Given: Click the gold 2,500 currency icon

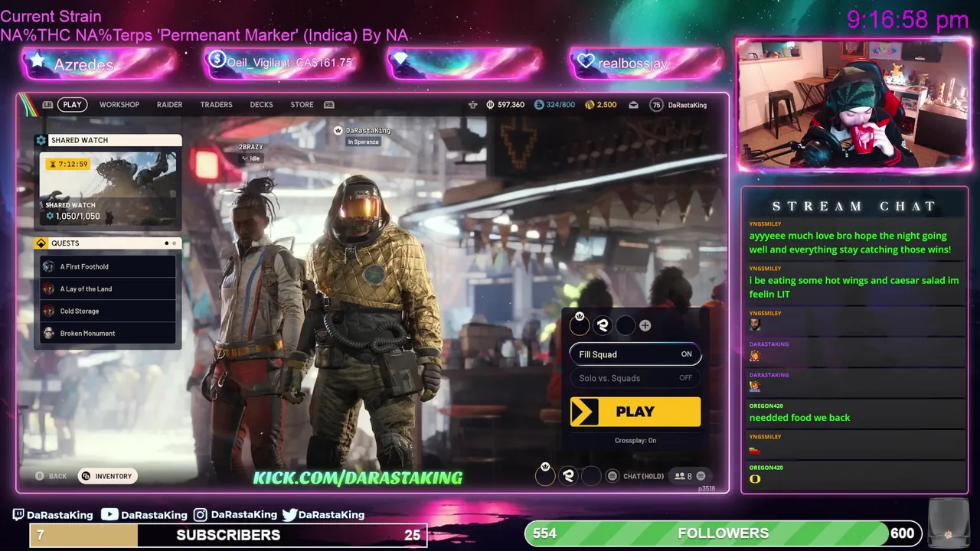Looking at the screenshot, I should 589,105.
